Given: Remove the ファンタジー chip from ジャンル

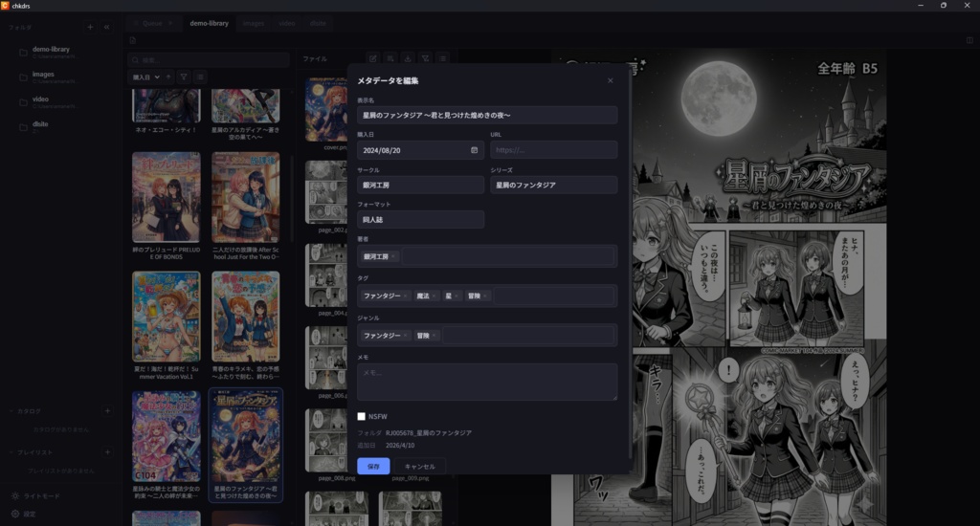Looking at the screenshot, I should point(405,336).
